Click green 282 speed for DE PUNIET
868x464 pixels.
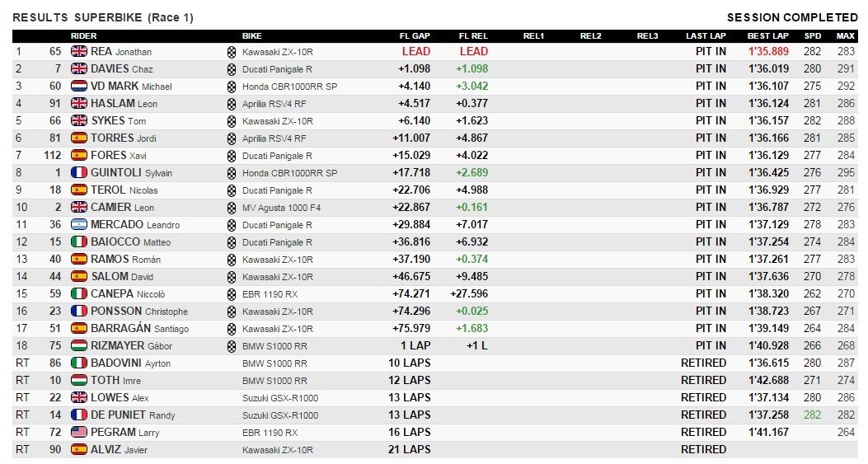(x=812, y=415)
